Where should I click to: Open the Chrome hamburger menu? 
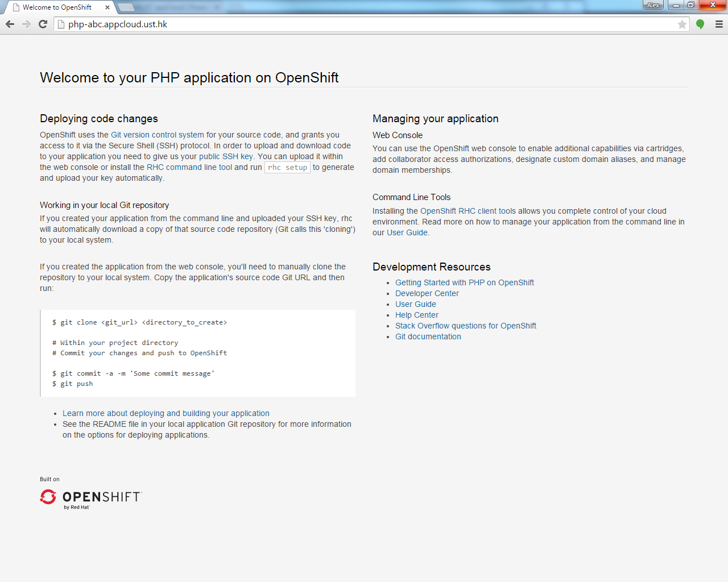pyautogui.click(x=719, y=24)
